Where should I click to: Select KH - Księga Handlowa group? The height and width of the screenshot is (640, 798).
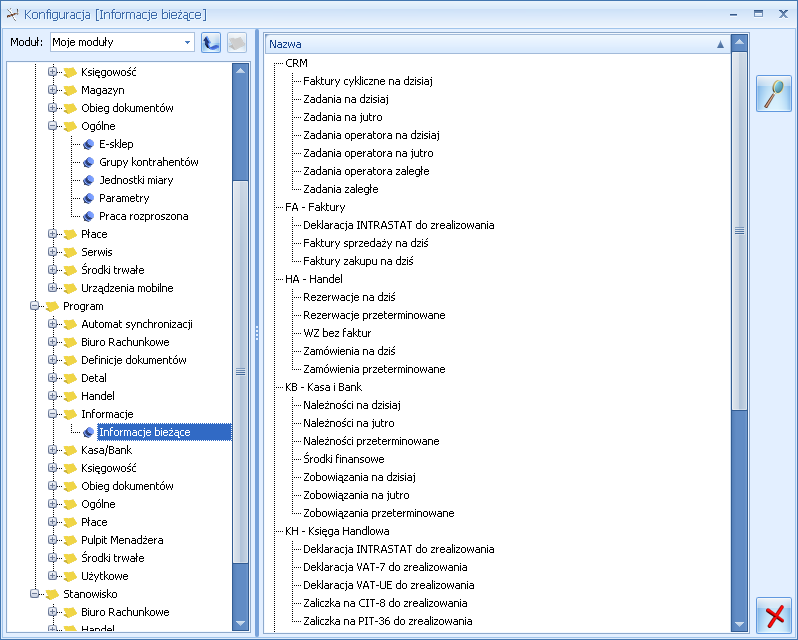coord(337,531)
